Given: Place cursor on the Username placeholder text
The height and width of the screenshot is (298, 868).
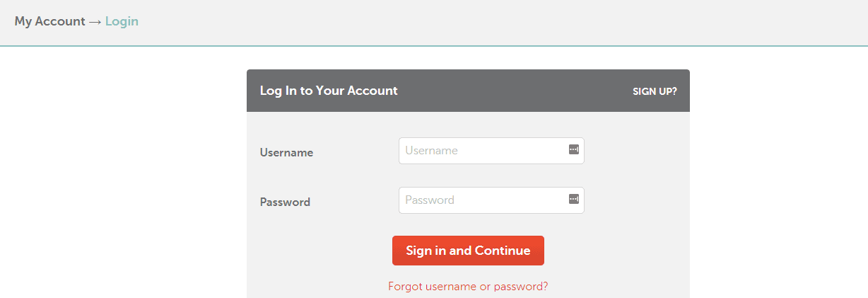Looking at the screenshot, I should coord(431,150).
